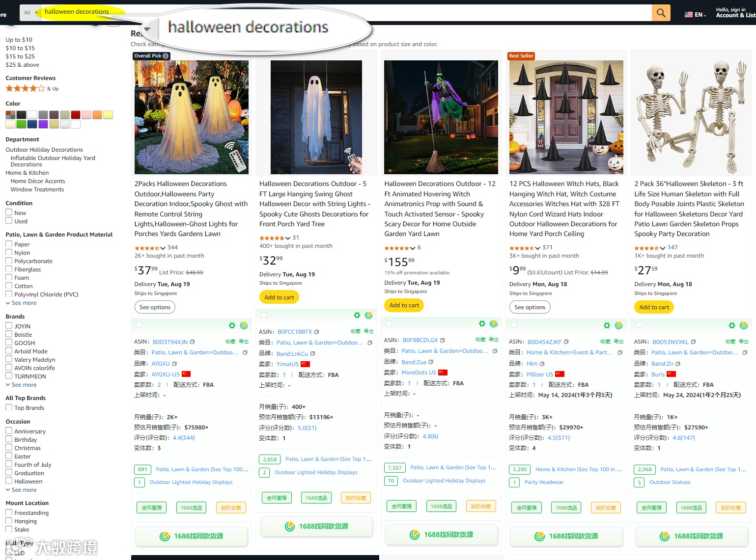Add the $32.99 hanging ghost to cart

pyautogui.click(x=279, y=297)
